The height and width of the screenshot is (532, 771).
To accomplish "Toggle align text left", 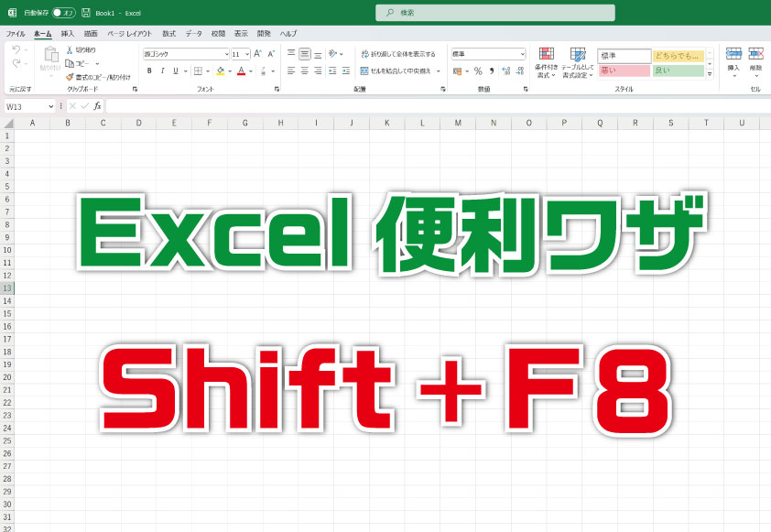I will [291, 71].
